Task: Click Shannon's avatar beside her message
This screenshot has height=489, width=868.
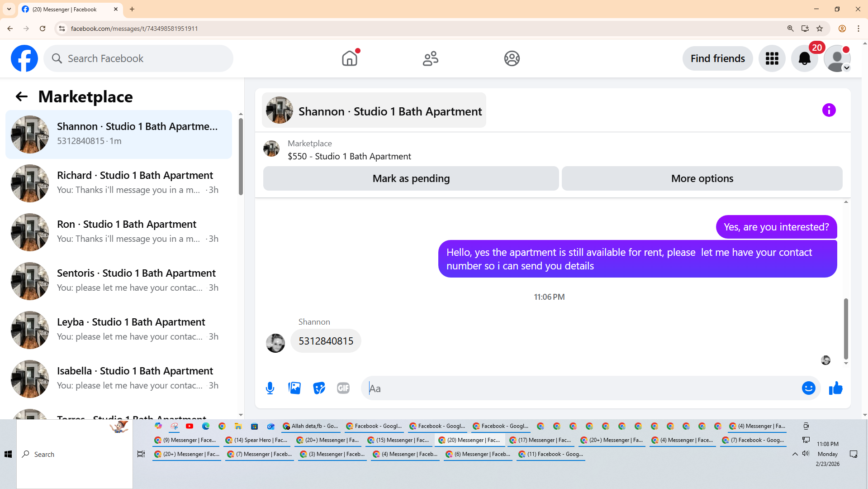Action: pos(275,343)
